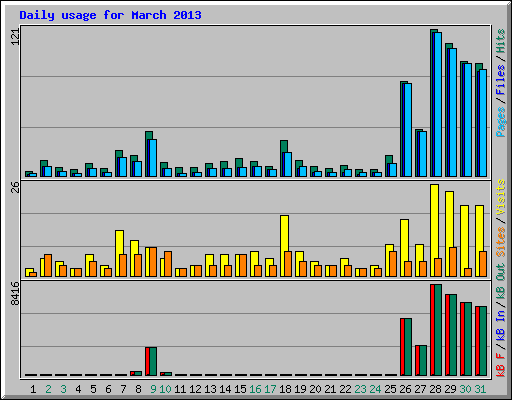Click day label 26 on x-axis
Viewport: 512px width, 400px height.
coord(405,389)
